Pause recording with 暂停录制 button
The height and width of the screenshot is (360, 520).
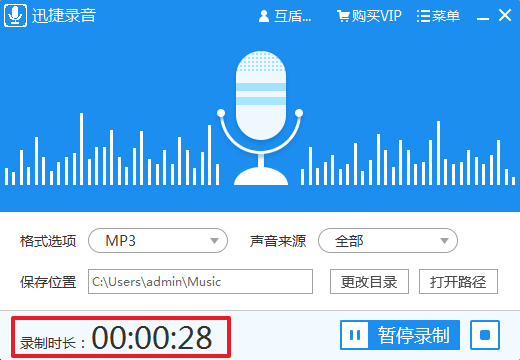point(400,335)
